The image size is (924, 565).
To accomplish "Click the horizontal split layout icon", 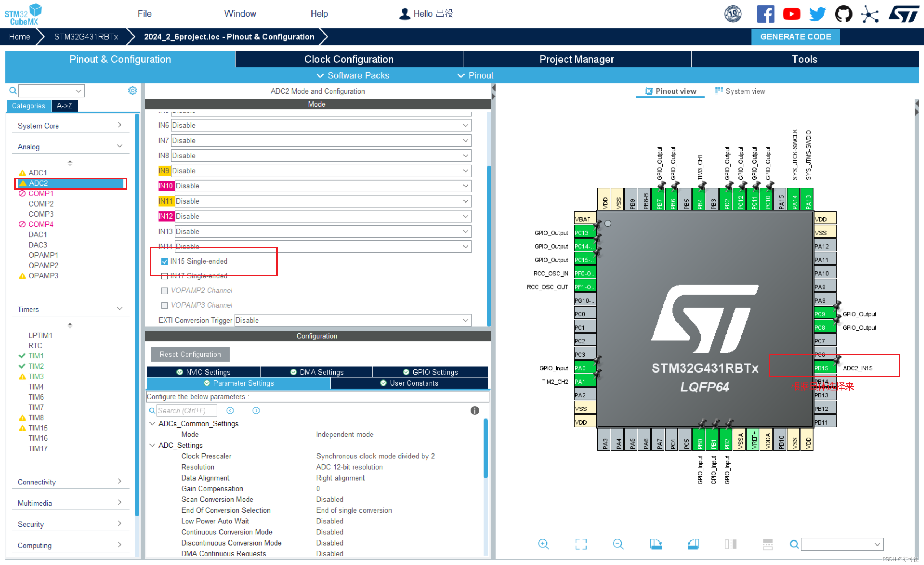I will click(x=768, y=544).
